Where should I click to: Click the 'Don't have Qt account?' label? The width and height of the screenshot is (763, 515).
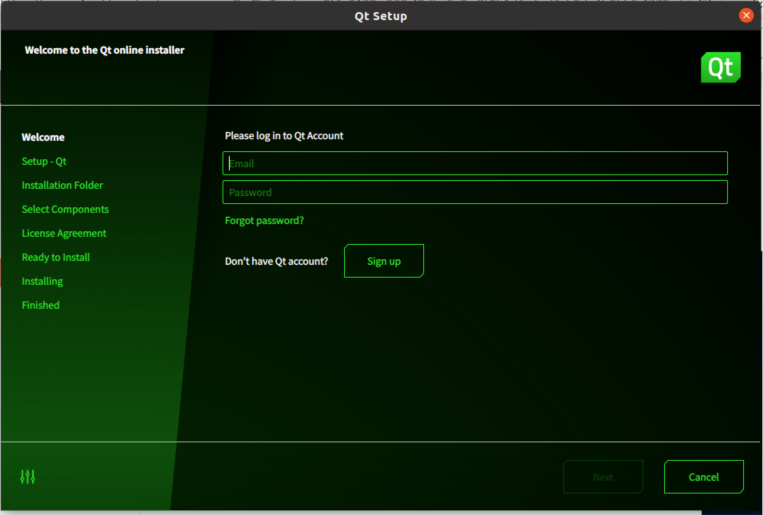(x=276, y=261)
